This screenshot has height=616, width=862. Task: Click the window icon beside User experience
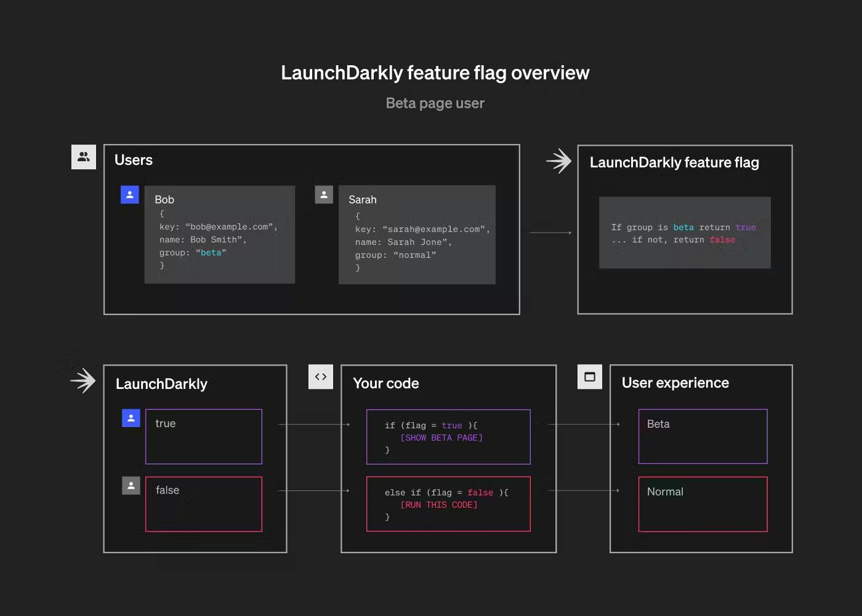click(590, 377)
